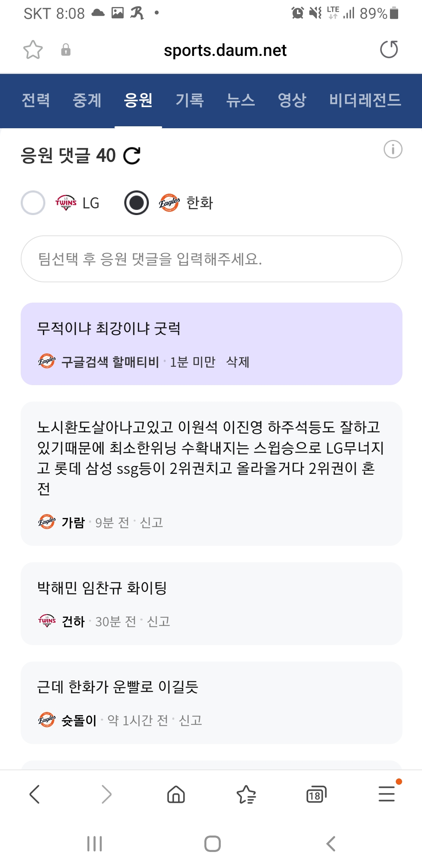The width and height of the screenshot is (422, 868).
Task: Go to browser home page
Action: 176,794
